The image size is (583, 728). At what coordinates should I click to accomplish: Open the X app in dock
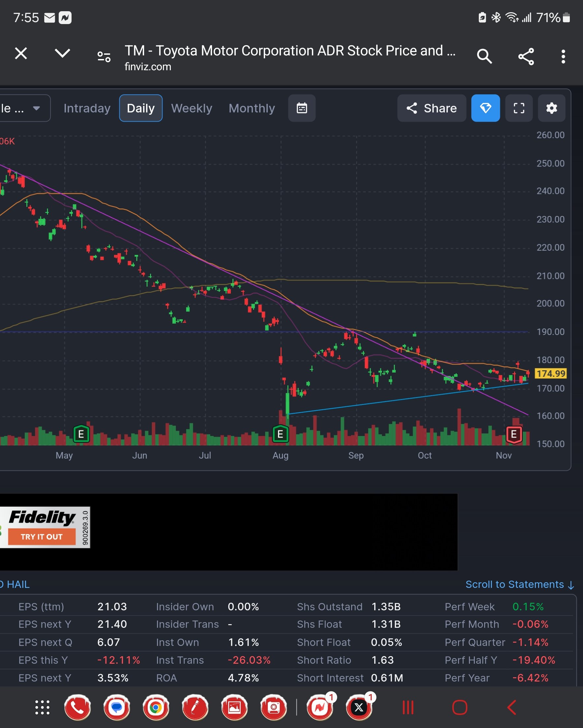pos(359,708)
